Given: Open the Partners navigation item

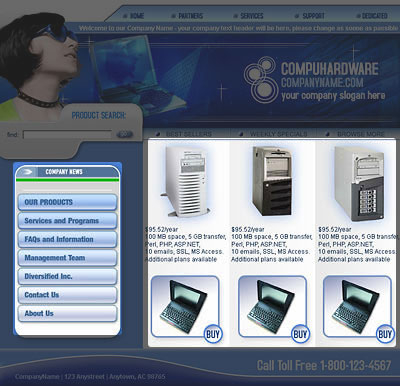Looking at the screenshot, I should (x=187, y=16).
